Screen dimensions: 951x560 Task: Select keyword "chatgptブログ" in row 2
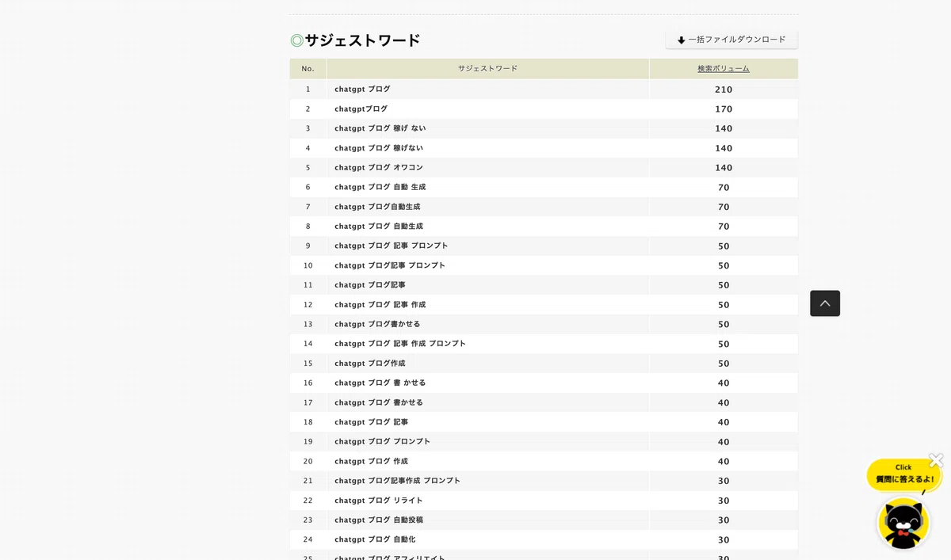(361, 109)
